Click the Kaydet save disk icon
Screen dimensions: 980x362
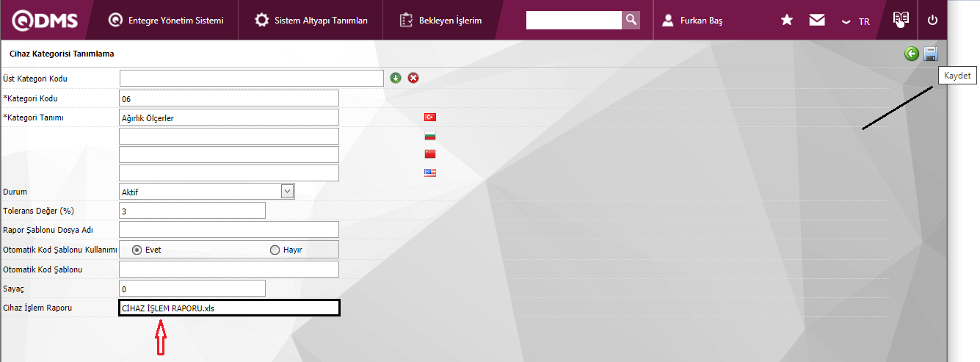pyautogui.click(x=931, y=54)
